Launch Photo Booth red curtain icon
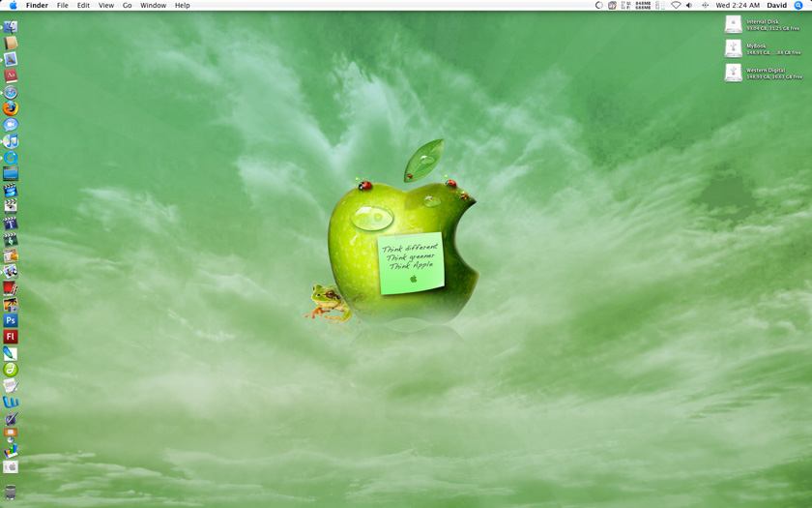This screenshot has width=812, height=508. (x=11, y=288)
